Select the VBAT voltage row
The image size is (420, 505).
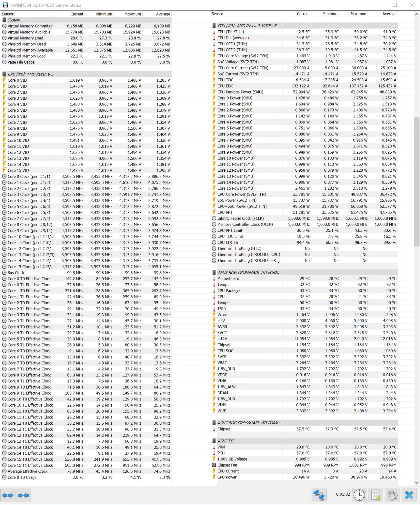pos(304,363)
